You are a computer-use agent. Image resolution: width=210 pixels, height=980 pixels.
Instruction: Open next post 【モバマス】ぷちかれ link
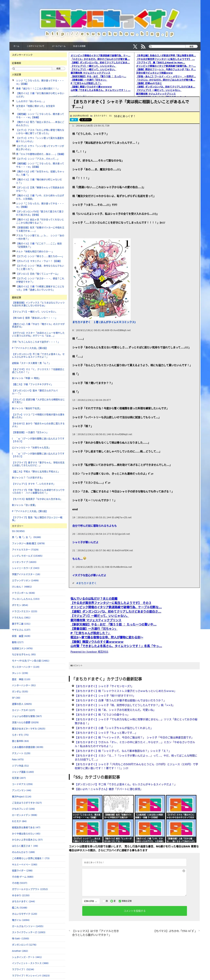[x=175, y=931]
